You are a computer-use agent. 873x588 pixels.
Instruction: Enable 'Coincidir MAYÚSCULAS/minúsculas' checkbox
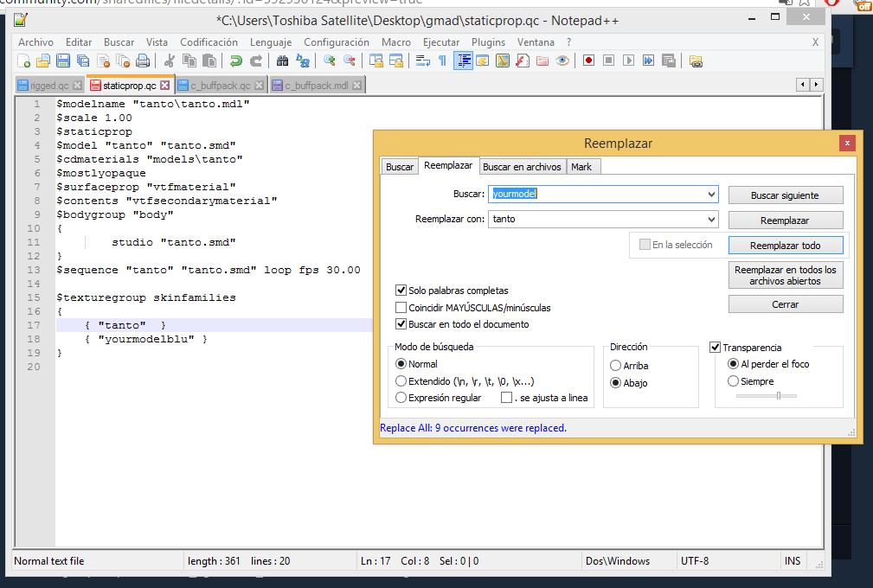point(401,307)
